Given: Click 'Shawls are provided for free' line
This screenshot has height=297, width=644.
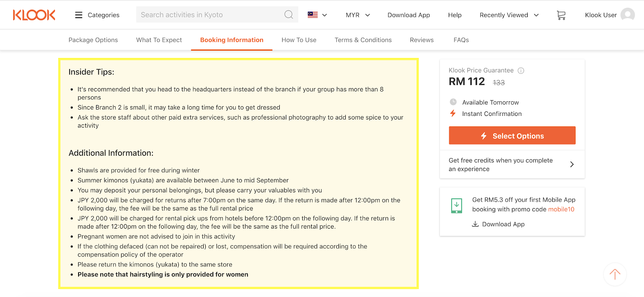Looking at the screenshot, I should tap(138, 170).
